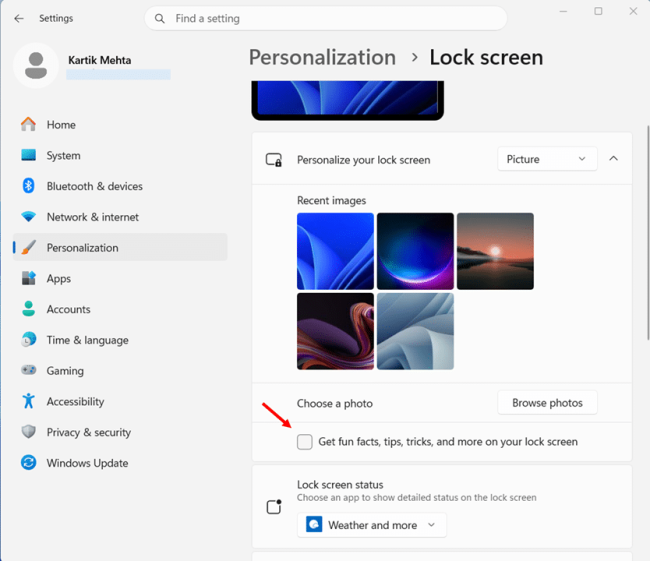650x561 pixels.
Task: Click the Kartik Mehta account name
Action: tap(99, 60)
